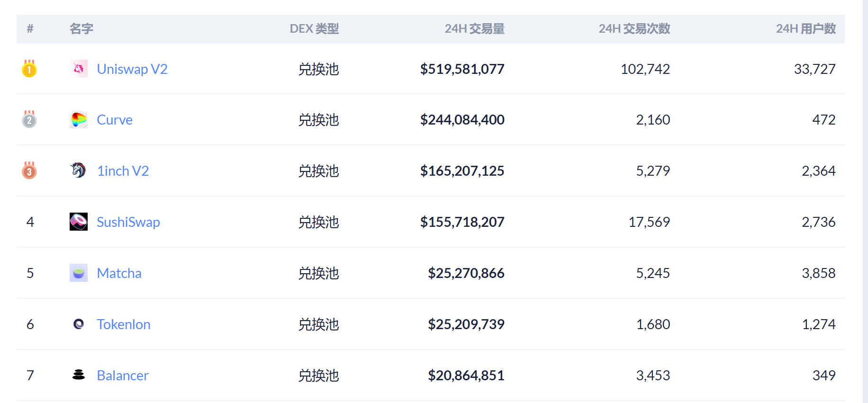This screenshot has width=868, height=403.
Task: Open the Balancer link
Action: tap(123, 376)
